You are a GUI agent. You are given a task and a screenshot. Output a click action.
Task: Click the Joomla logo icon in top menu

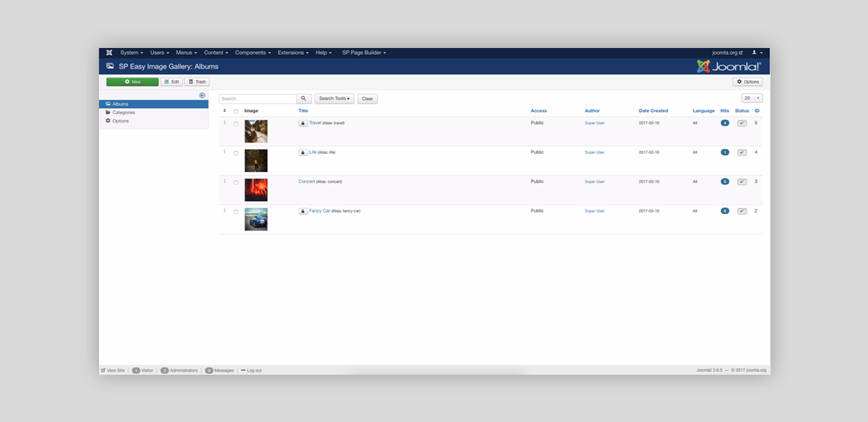109,53
